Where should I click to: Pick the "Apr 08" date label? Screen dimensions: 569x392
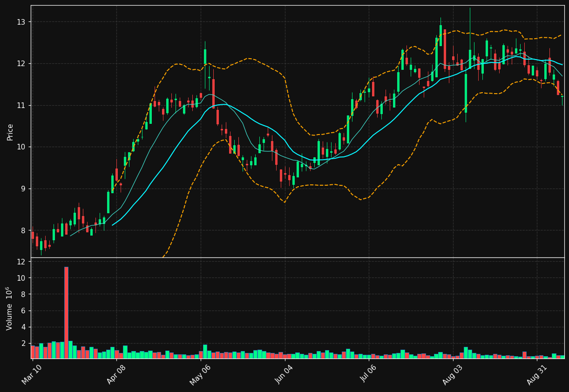click(116, 375)
